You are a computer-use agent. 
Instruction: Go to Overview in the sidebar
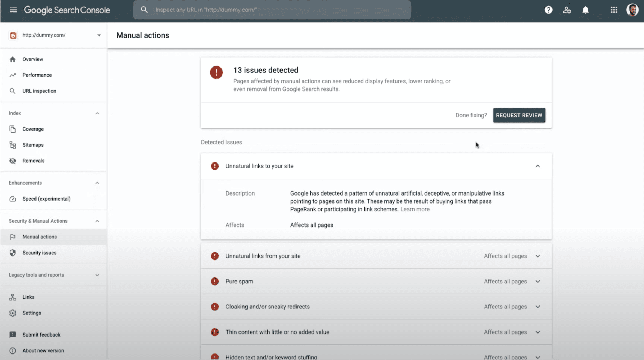click(x=53, y=59)
